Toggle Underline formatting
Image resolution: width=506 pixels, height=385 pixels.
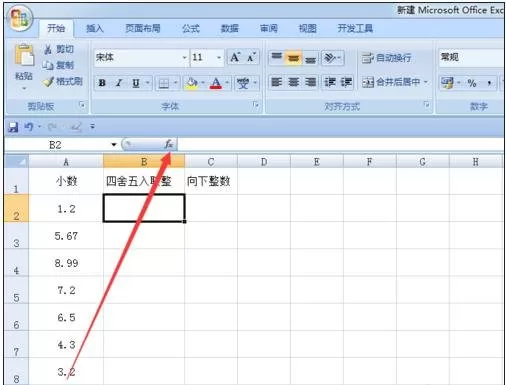tap(136, 83)
